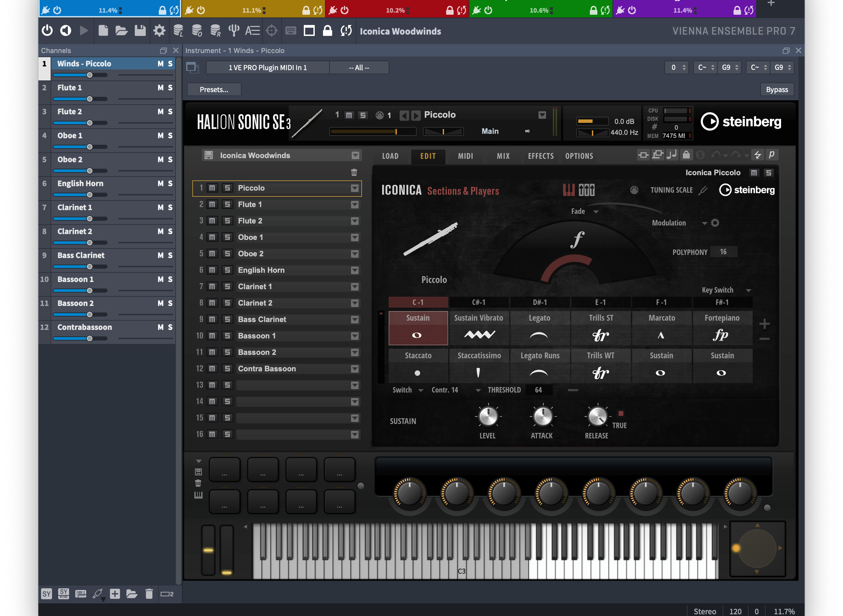The width and height of the screenshot is (843, 616).
Task: Click the p icon in HALion toolbar
Action: click(x=772, y=155)
